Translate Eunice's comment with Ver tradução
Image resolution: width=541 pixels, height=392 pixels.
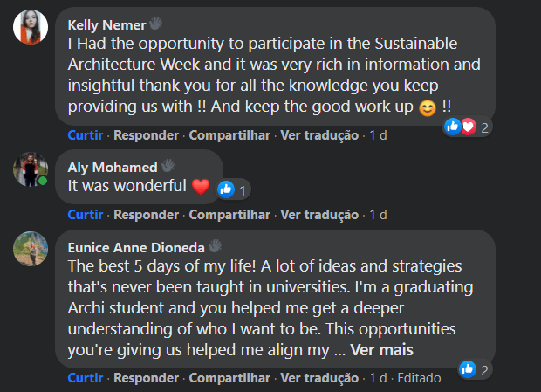(319, 378)
